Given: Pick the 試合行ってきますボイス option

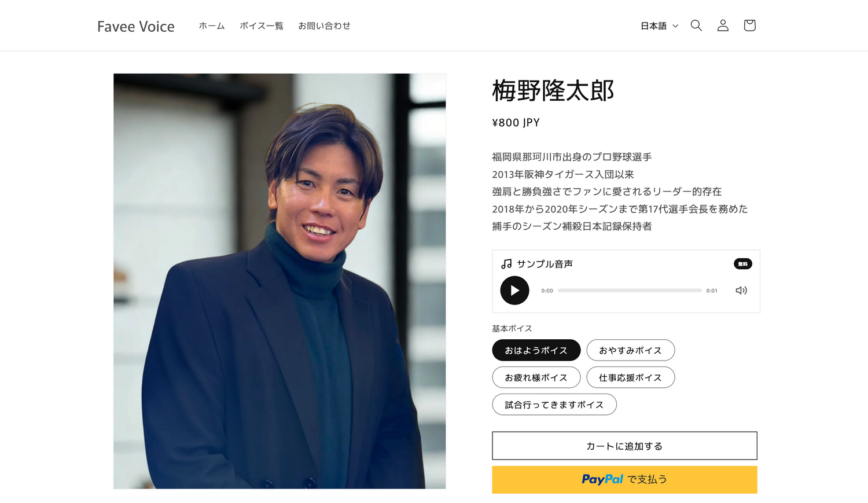Looking at the screenshot, I should coord(554,405).
